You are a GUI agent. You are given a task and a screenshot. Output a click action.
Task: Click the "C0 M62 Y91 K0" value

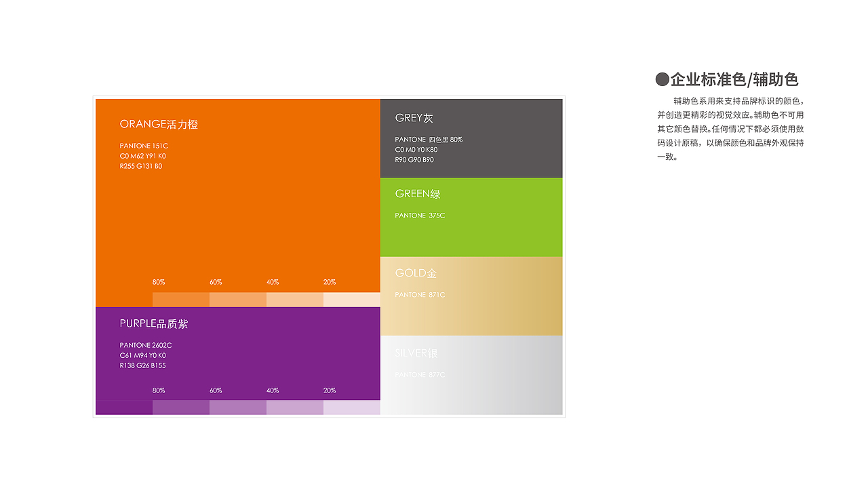143,156
